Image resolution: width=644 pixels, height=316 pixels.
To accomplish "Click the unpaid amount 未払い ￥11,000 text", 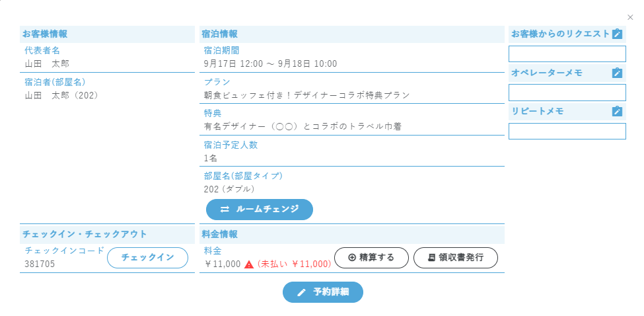I will [x=294, y=264].
